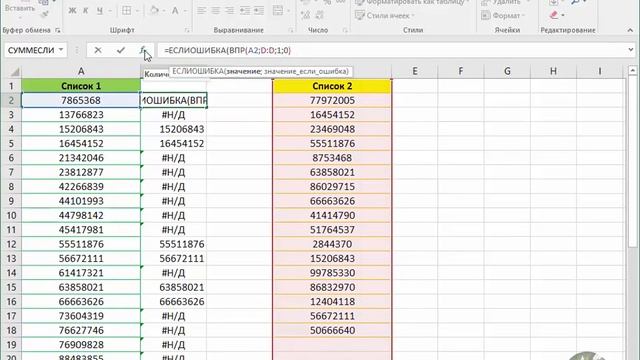Collapse the ribbon with the caret
This screenshot has width=640, height=360.
[630, 30]
